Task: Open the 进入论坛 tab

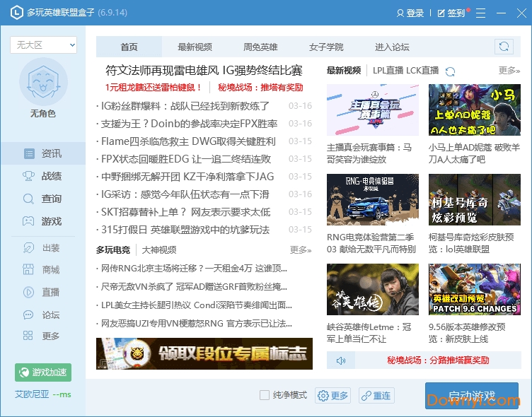Action: point(392,47)
